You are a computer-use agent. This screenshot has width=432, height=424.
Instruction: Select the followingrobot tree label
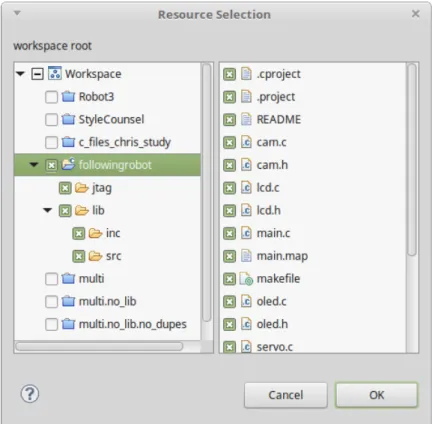115,165
